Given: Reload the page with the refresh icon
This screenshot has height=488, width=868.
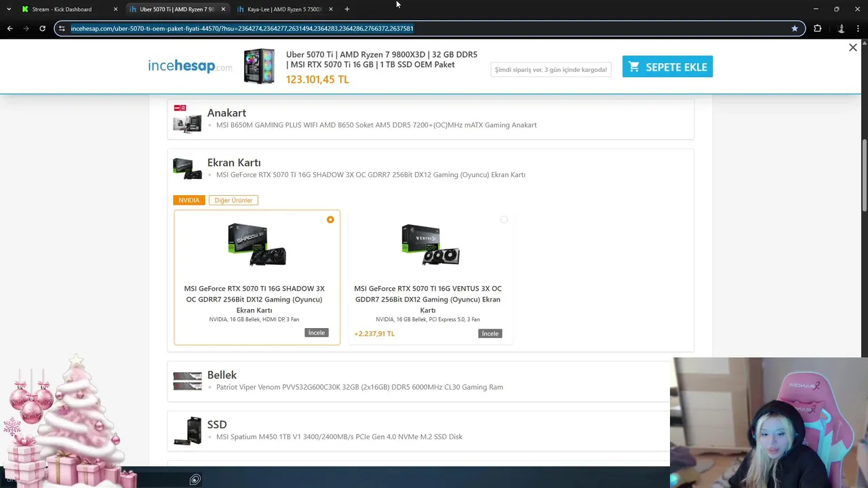Looking at the screenshot, I should click(42, 28).
